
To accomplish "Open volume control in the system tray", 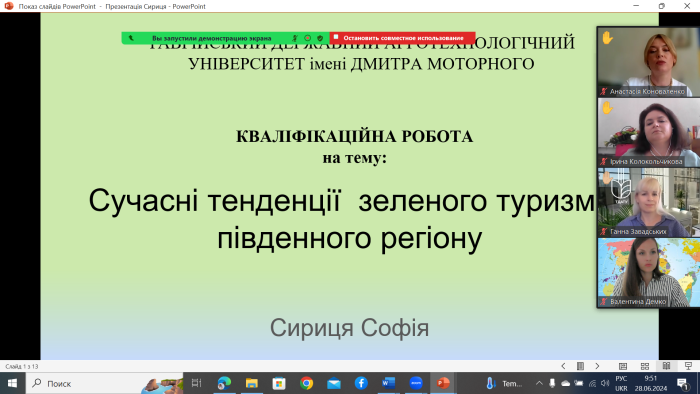I will tap(605, 383).
